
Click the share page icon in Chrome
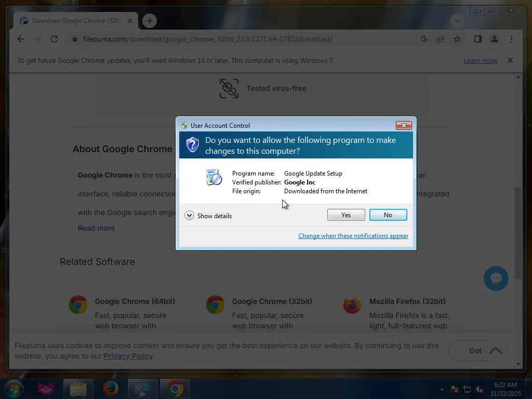pos(441,39)
